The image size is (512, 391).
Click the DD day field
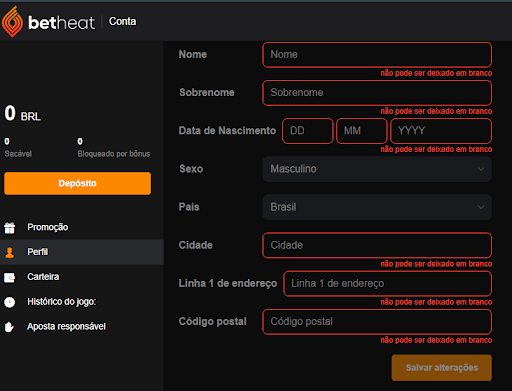point(308,131)
